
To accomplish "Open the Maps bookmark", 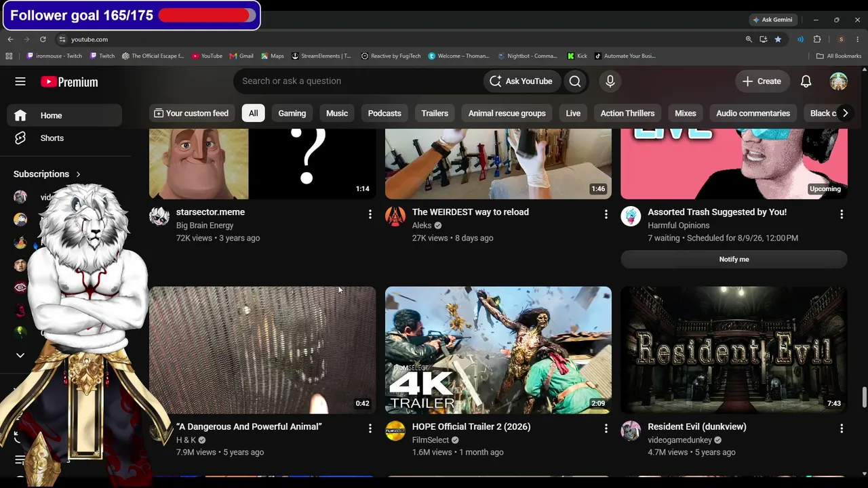I will (273, 56).
